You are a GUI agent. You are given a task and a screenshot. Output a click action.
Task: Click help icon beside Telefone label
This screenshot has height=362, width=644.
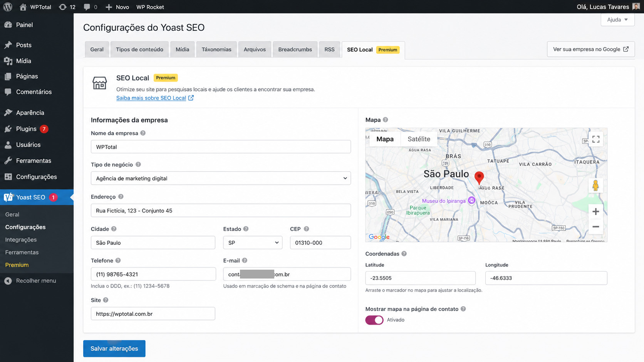click(118, 260)
